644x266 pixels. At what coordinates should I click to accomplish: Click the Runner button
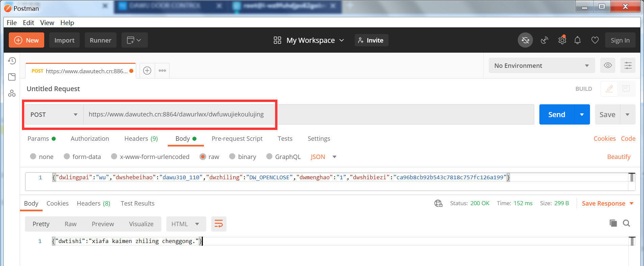pos(100,40)
